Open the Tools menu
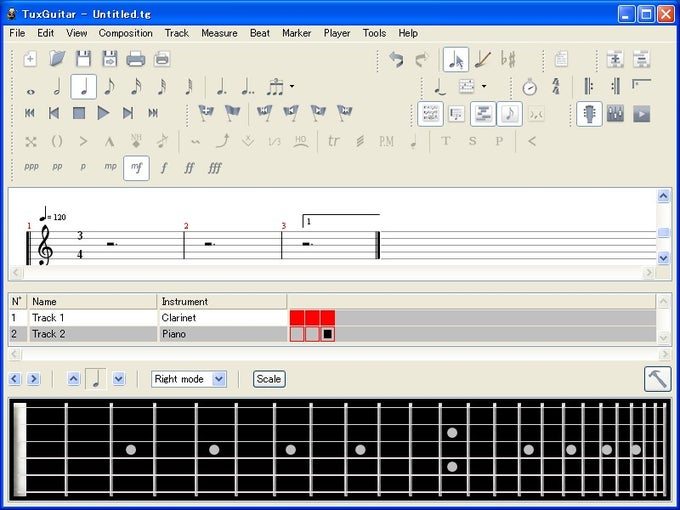This screenshot has width=680, height=510. pos(374,33)
